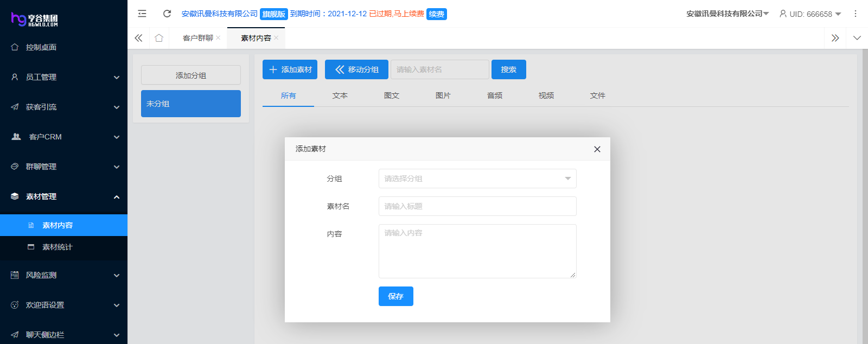Open the three-dot more options menu

pos(856,14)
